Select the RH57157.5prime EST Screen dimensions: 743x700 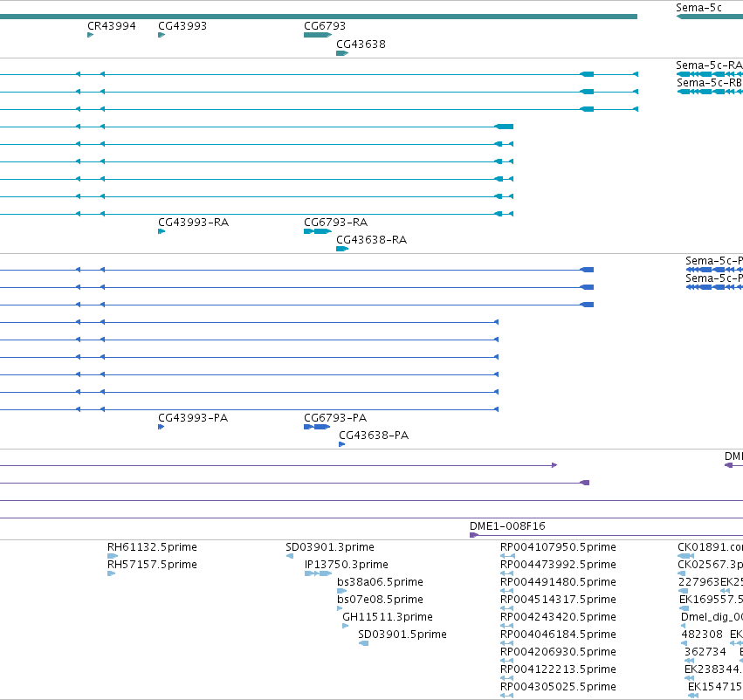(112, 573)
